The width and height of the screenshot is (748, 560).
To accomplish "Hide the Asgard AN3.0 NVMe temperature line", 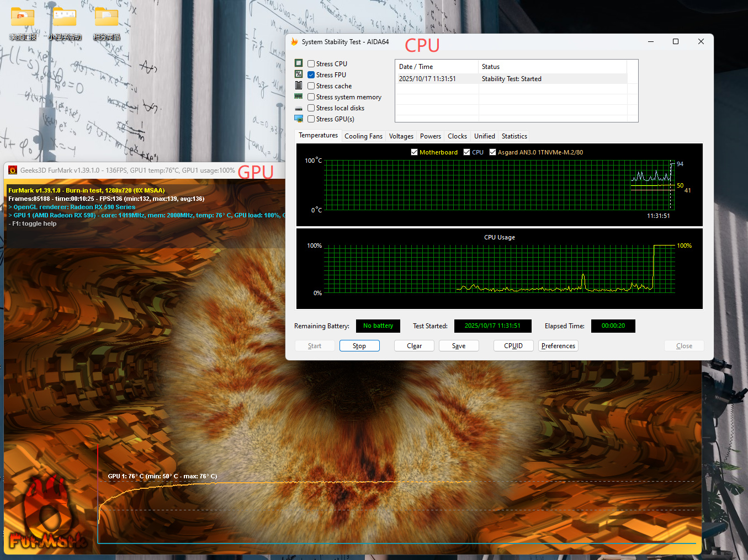I will (x=492, y=152).
